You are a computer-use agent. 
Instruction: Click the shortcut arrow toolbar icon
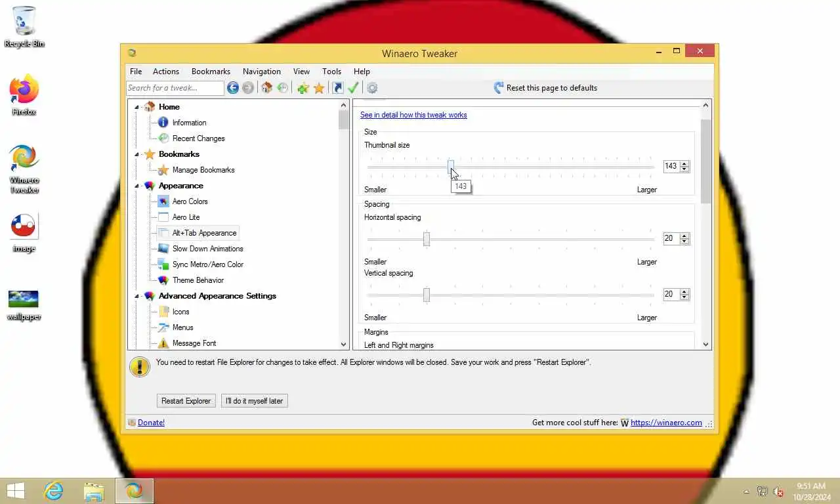[x=337, y=88]
